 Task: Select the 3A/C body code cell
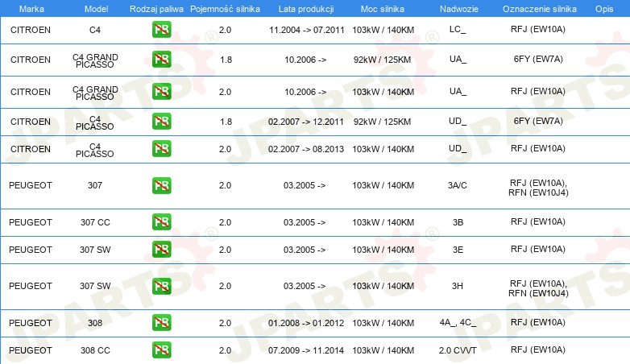click(458, 185)
